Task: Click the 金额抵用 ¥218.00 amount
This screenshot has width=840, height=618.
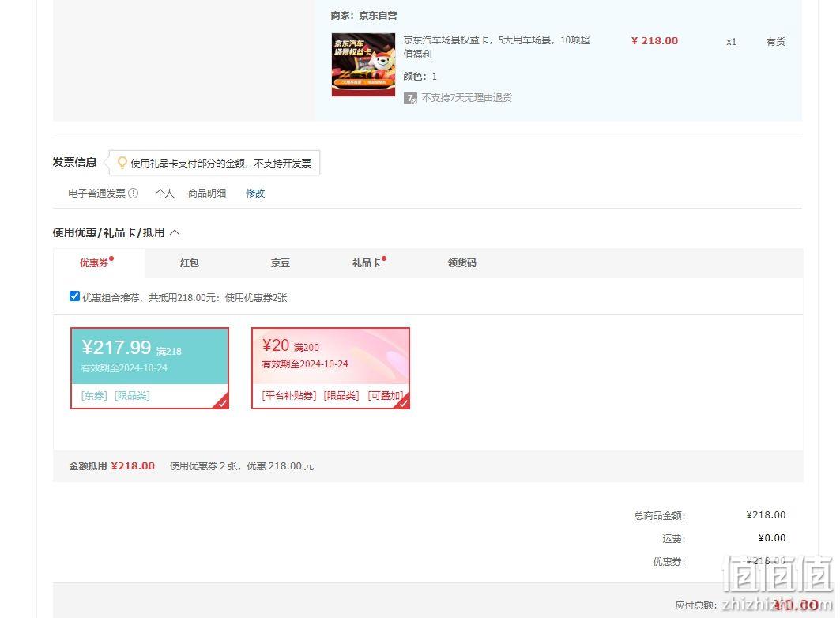Action: pos(133,466)
